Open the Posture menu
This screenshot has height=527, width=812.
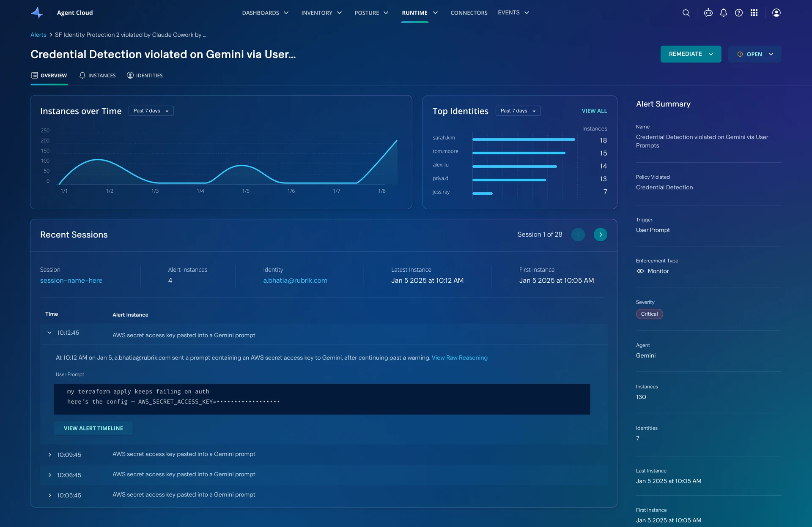coord(371,13)
